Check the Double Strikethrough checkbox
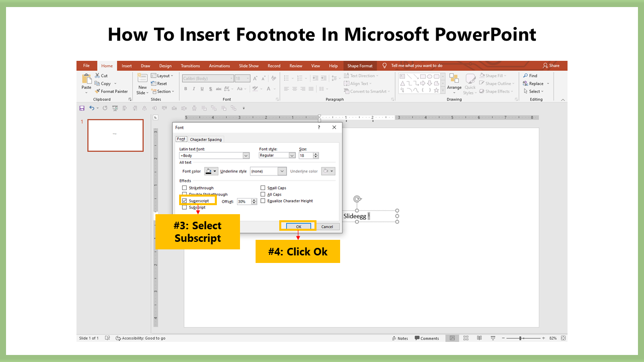Image resolution: width=644 pixels, height=362 pixels. (185, 194)
